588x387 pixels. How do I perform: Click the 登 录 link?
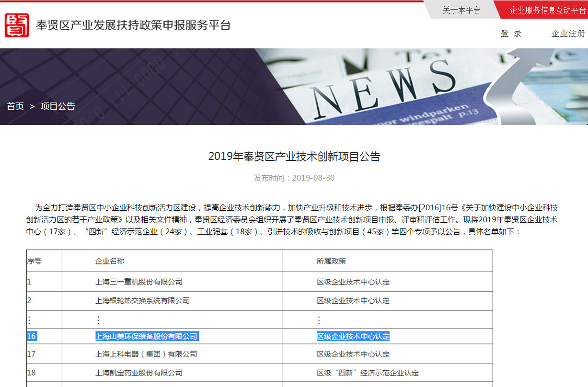512,34
